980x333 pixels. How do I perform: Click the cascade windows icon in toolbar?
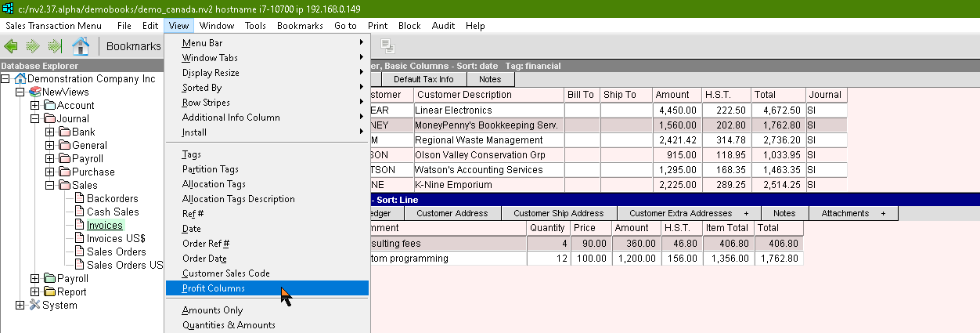coord(387,46)
